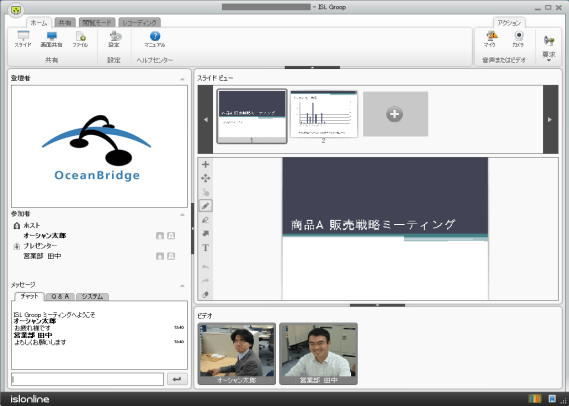Undo the last annotation

click(205, 267)
